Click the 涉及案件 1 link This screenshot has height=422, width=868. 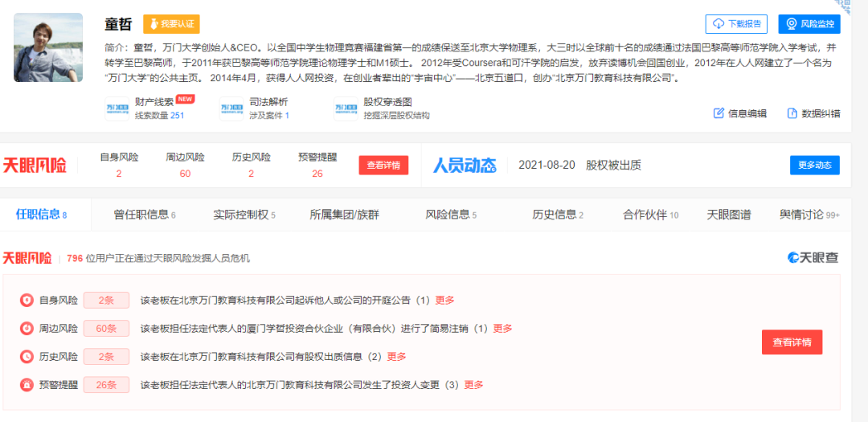pyautogui.click(x=269, y=115)
